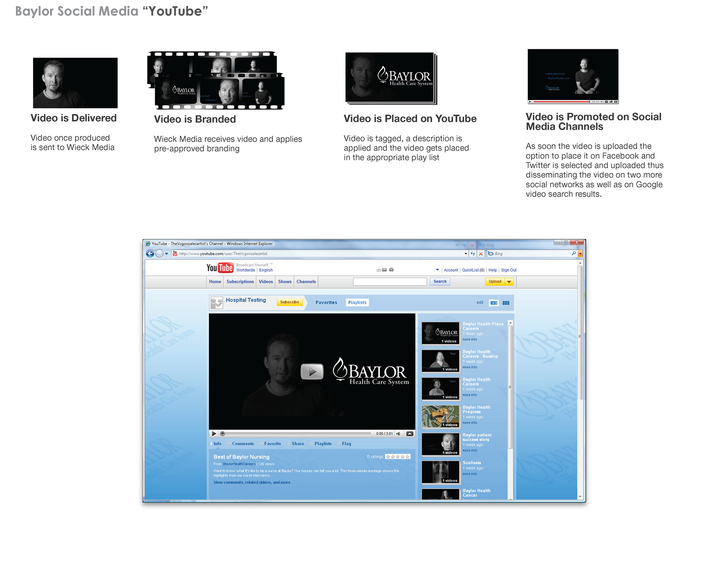Screen dimensions: 728x563
Task: Expand the address bar history dropdown
Action: (466, 254)
